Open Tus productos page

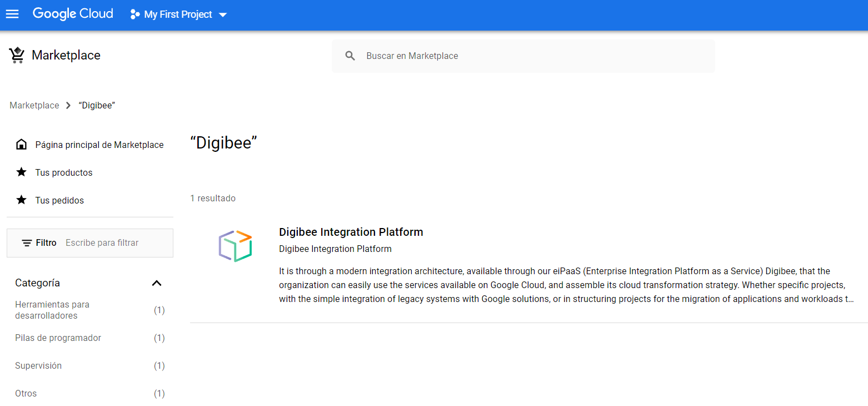click(x=64, y=172)
